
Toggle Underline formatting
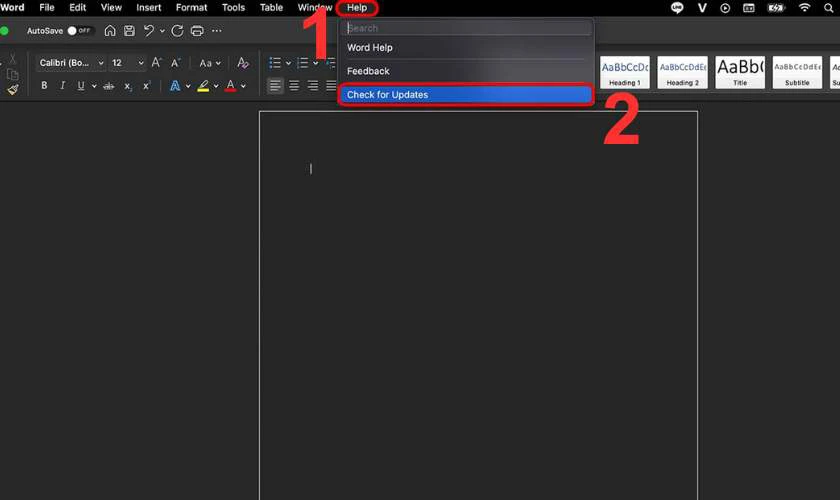[81, 85]
